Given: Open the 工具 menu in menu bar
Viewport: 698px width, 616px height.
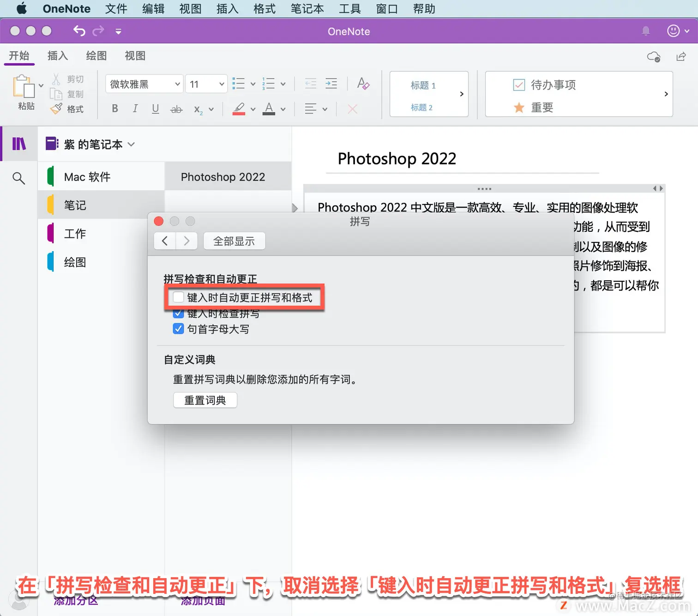Looking at the screenshot, I should click(349, 9).
